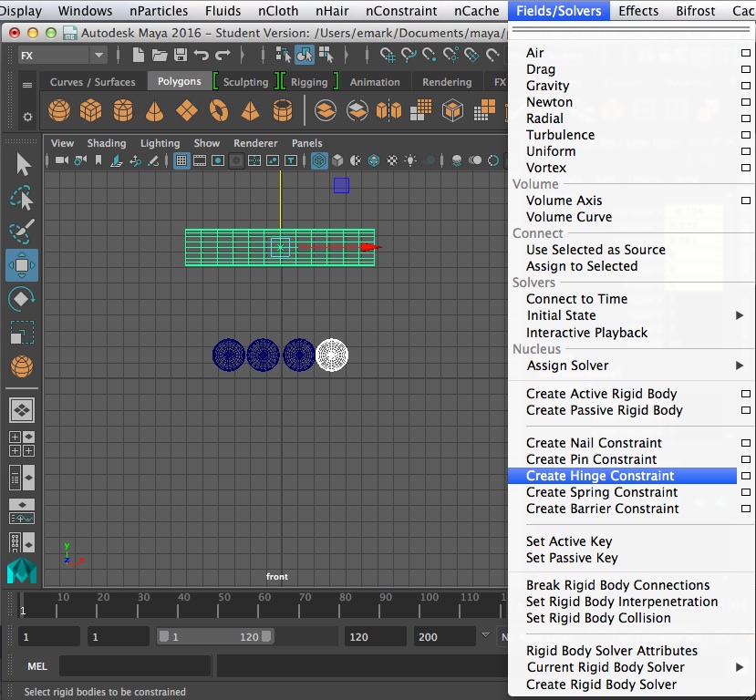This screenshot has height=700, width=756.
Task: Activate the Rotate tool
Action: 22,299
